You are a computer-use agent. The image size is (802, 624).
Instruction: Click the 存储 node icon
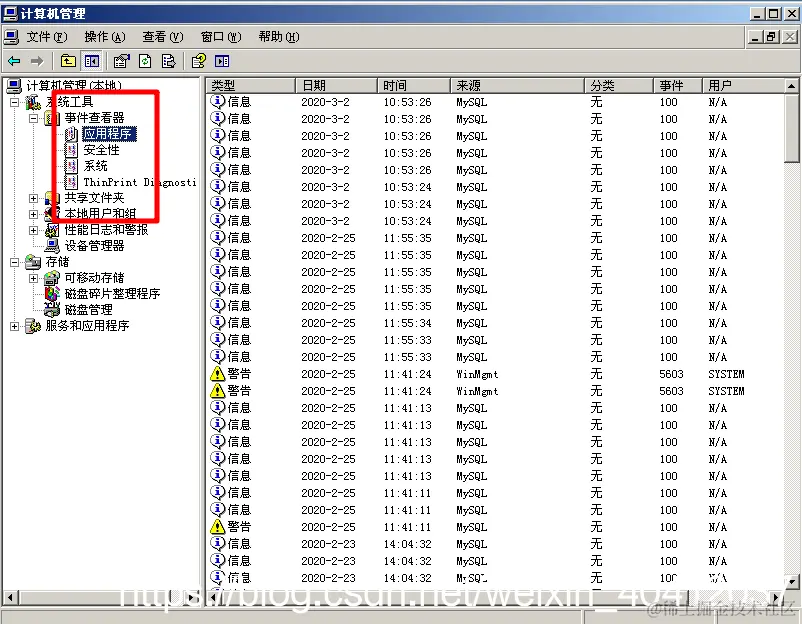pyautogui.click(x=33, y=262)
